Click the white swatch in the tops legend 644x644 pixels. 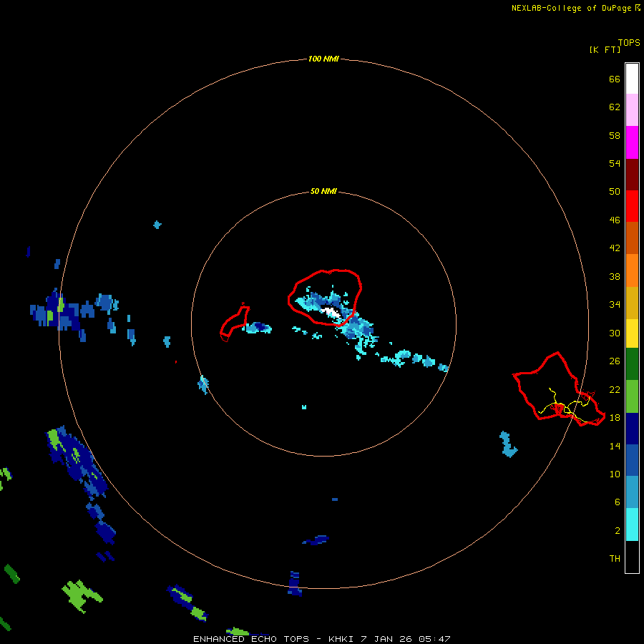click(x=632, y=79)
